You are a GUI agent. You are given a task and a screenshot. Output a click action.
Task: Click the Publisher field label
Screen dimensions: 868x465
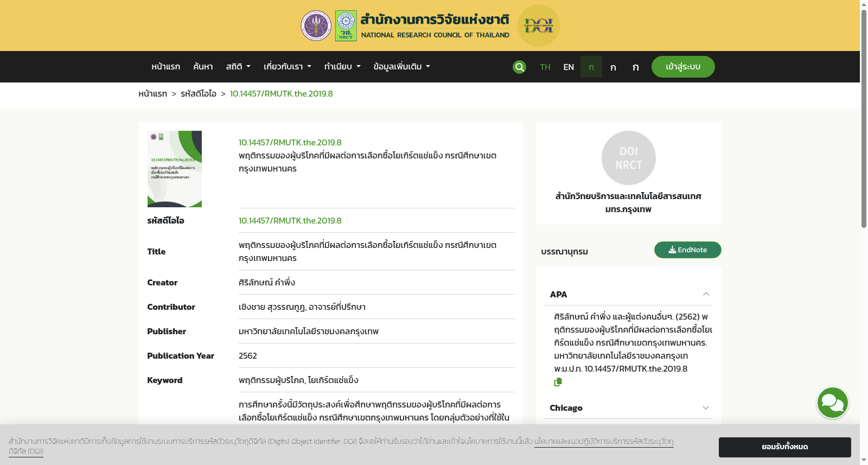click(167, 331)
